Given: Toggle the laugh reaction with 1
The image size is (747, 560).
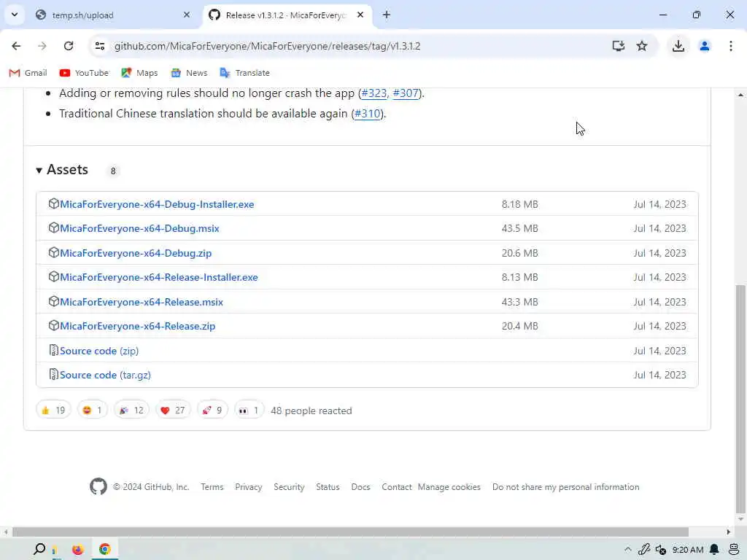Looking at the screenshot, I should tap(93, 410).
